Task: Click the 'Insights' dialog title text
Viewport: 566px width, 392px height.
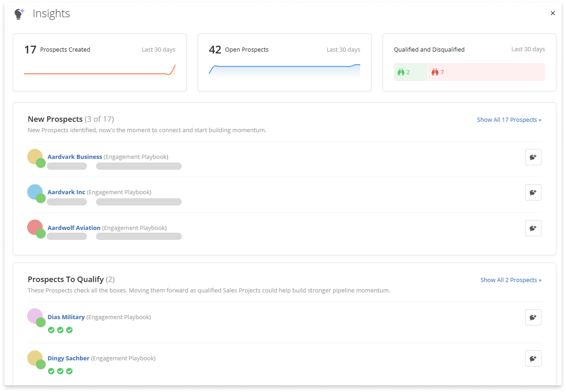Action: point(51,14)
